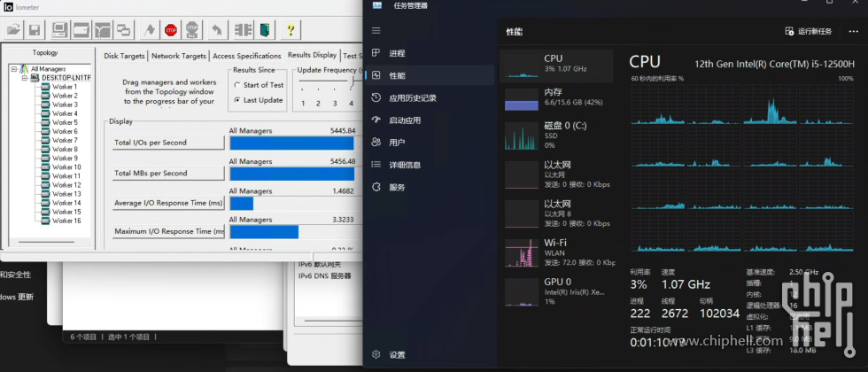Open 设置 in Task Manager sidebar
Image resolution: width=868 pixels, height=372 pixels.
pyautogui.click(x=430, y=355)
